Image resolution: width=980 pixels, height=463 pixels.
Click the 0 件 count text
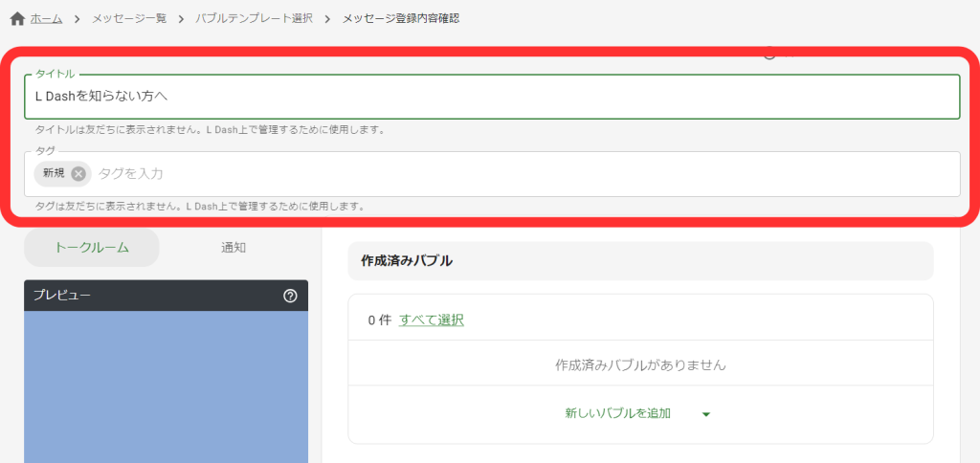(x=379, y=320)
